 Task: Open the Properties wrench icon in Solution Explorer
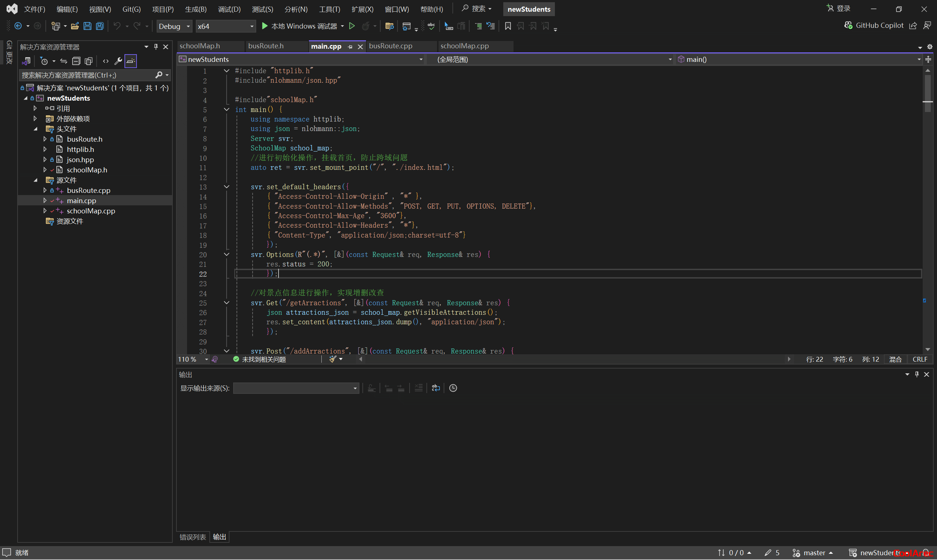click(x=118, y=61)
